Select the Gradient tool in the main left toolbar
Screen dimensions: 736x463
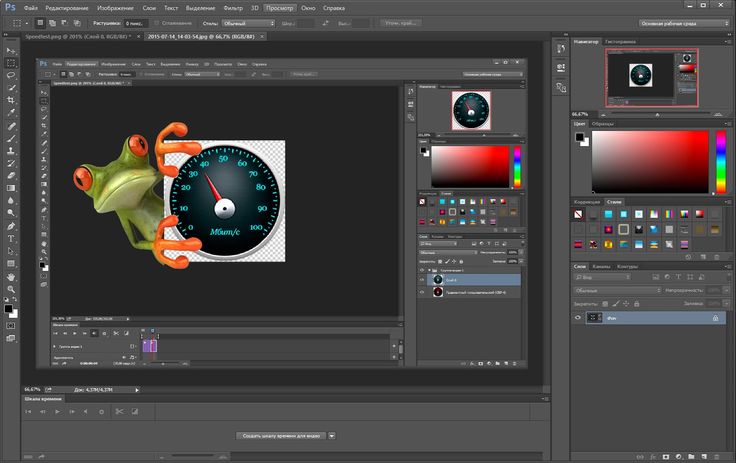click(11, 188)
